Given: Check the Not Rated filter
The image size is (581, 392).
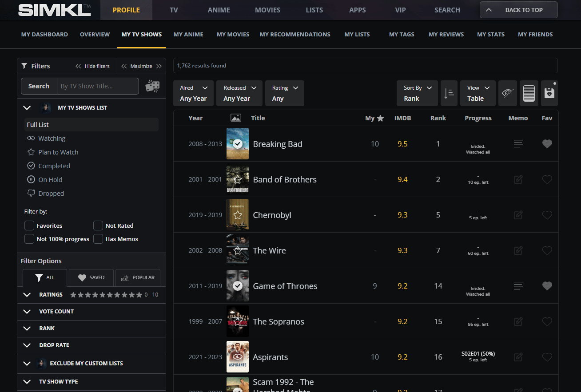Looking at the screenshot, I should [98, 226].
